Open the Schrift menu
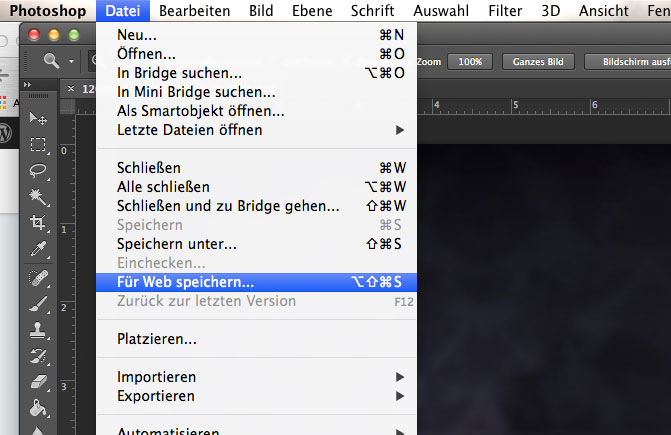 [372, 11]
